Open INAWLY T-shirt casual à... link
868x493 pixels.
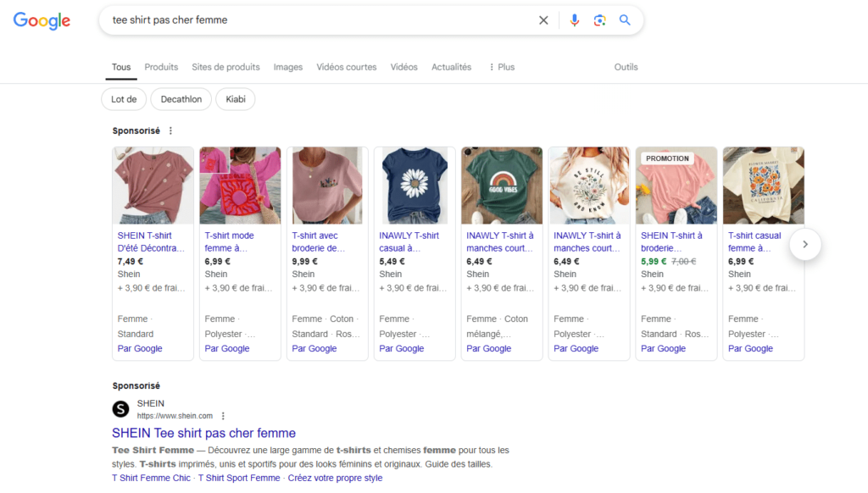pos(409,241)
